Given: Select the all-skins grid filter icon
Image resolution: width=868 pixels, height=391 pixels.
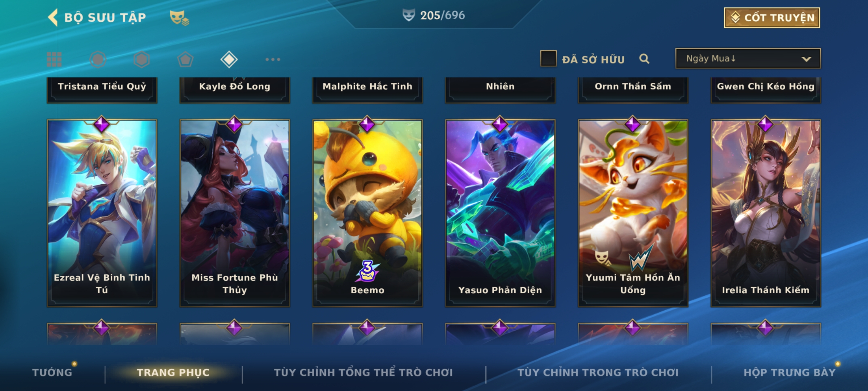Looking at the screenshot, I should click(x=54, y=59).
